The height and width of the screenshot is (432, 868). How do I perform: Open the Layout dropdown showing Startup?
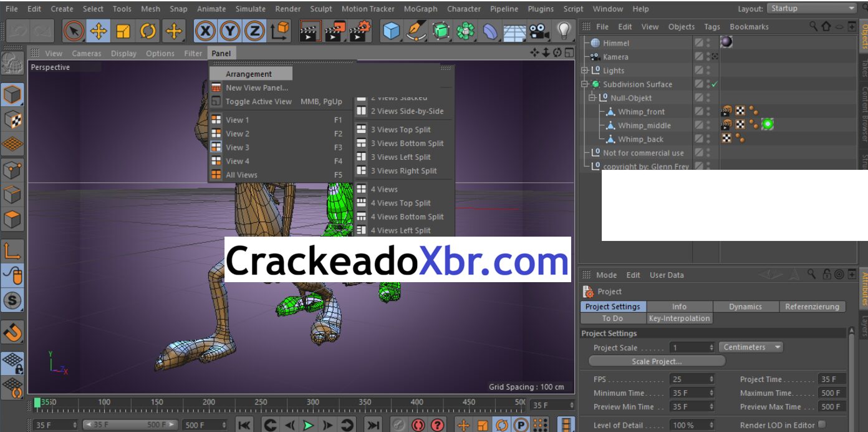pyautogui.click(x=811, y=8)
